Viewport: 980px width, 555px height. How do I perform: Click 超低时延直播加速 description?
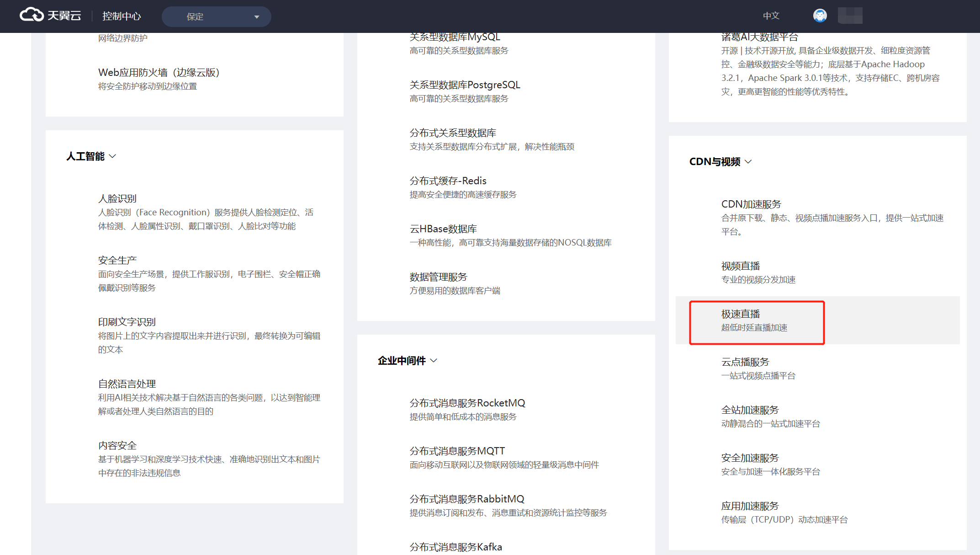coord(754,328)
